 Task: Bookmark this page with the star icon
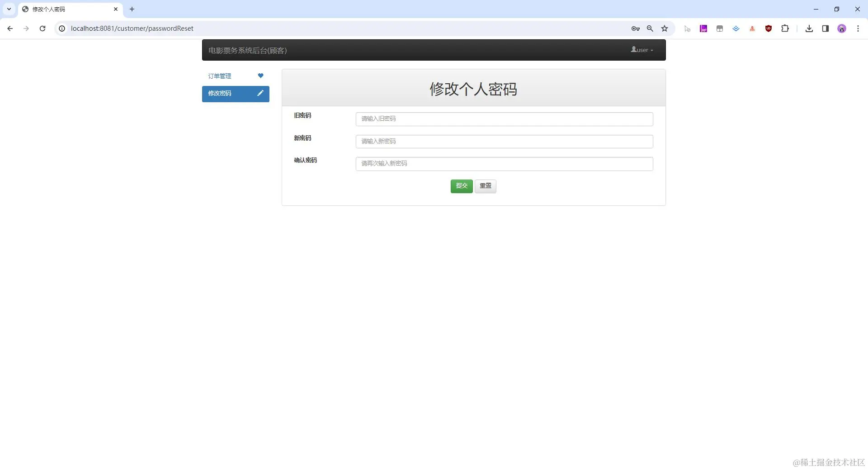point(665,28)
